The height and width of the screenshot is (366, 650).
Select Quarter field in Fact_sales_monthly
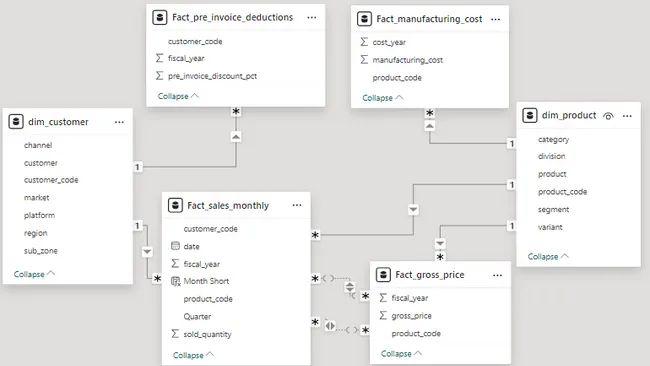tap(197, 317)
